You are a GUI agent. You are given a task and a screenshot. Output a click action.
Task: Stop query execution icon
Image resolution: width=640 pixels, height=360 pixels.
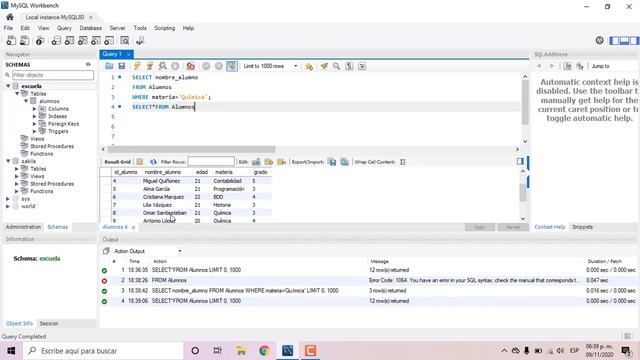175,66
